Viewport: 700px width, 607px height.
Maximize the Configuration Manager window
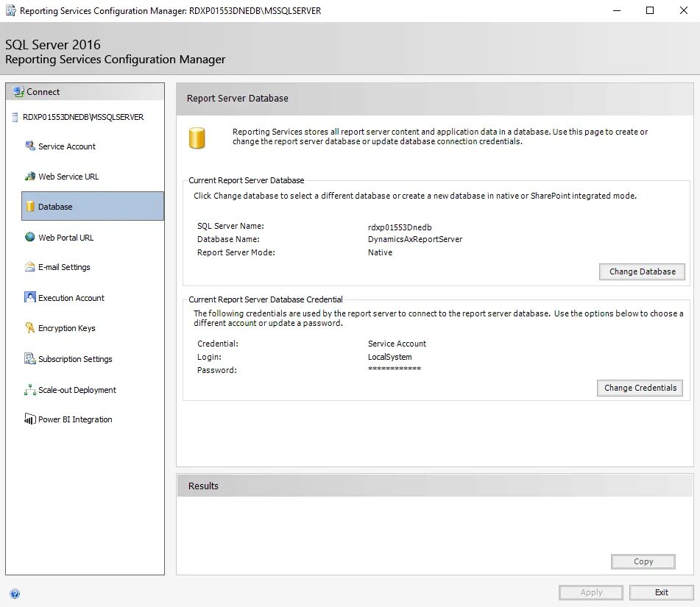pos(649,11)
